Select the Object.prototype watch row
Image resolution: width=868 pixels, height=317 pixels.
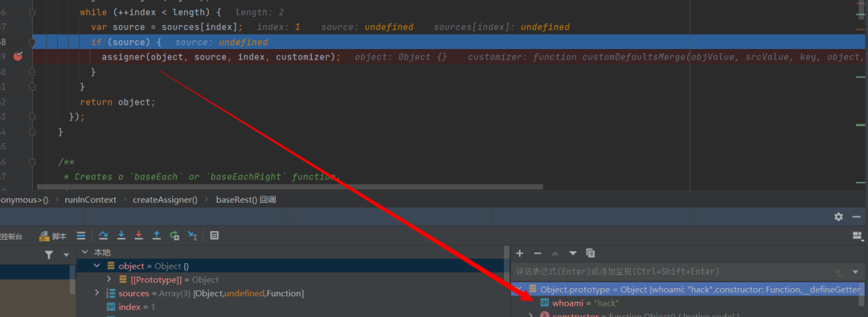tap(686, 289)
